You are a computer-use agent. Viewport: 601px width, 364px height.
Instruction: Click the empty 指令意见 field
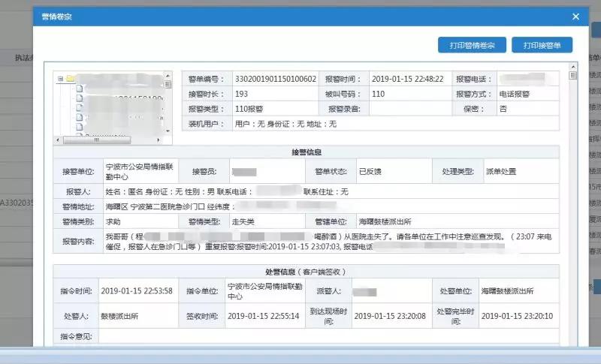(x=328, y=336)
